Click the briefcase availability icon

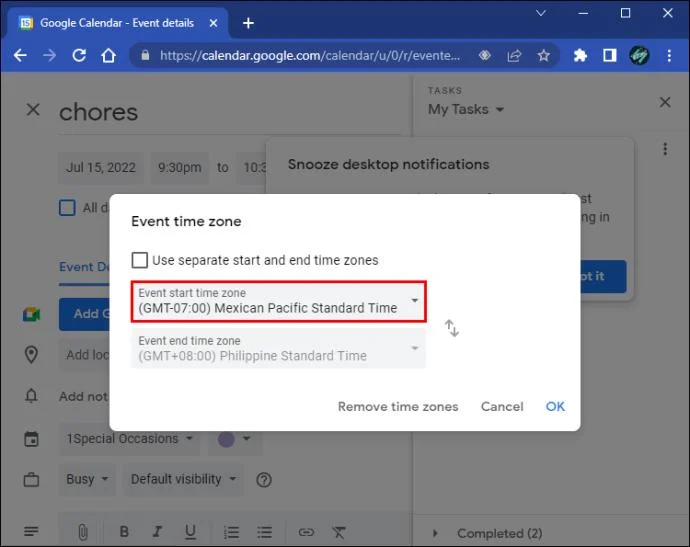click(31, 479)
